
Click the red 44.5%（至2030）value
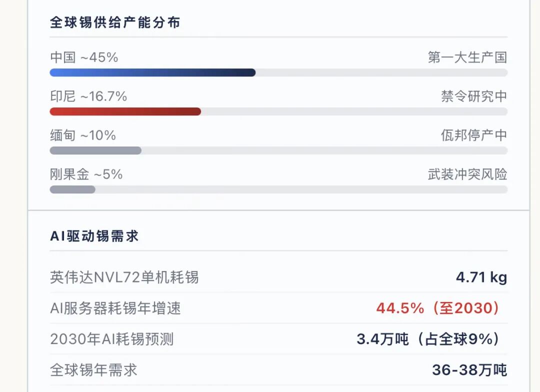point(438,308)
